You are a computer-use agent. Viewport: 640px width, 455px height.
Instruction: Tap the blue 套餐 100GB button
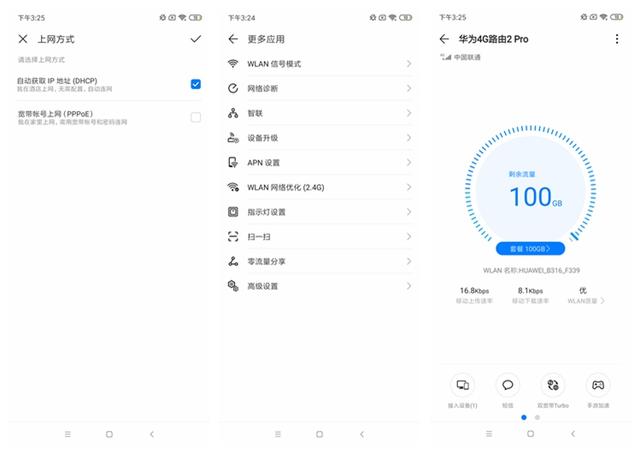pyautogui.click(x=530, y=249)
